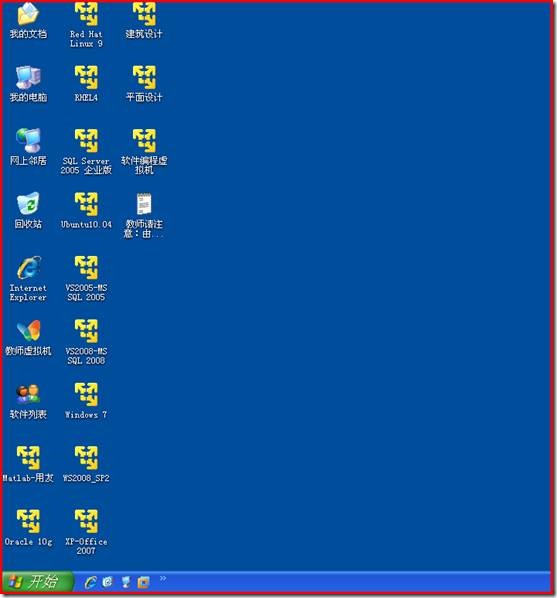The height and width of the screenshot is (598, 557).
Task: Select the 软件编程虚拟机 icon
Action: coord(144,140)
